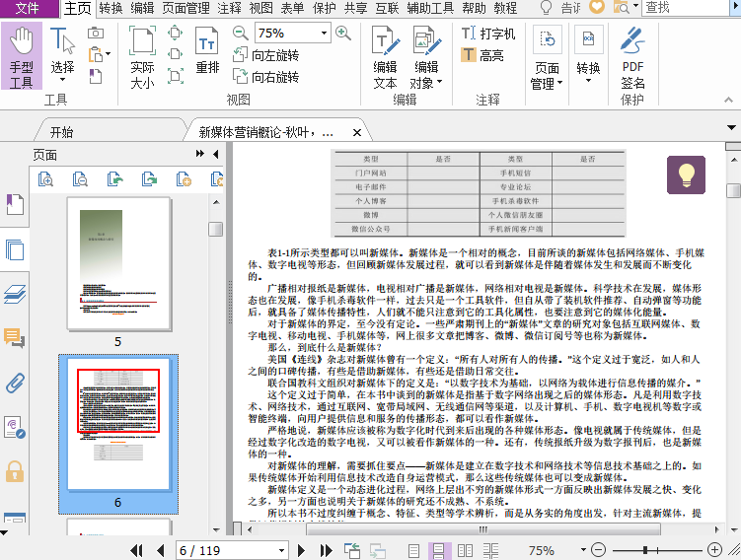Click the document horizontal scrollbar

tap(482, 529)
